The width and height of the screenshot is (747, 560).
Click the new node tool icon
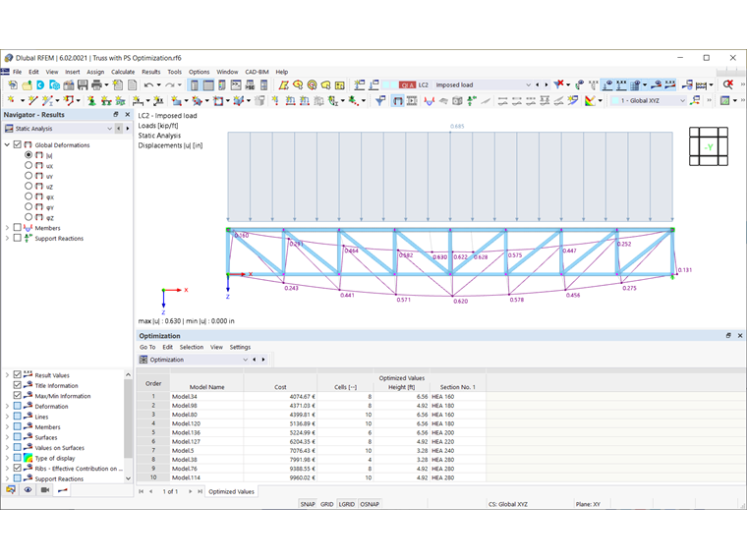[x=11, y=100]
